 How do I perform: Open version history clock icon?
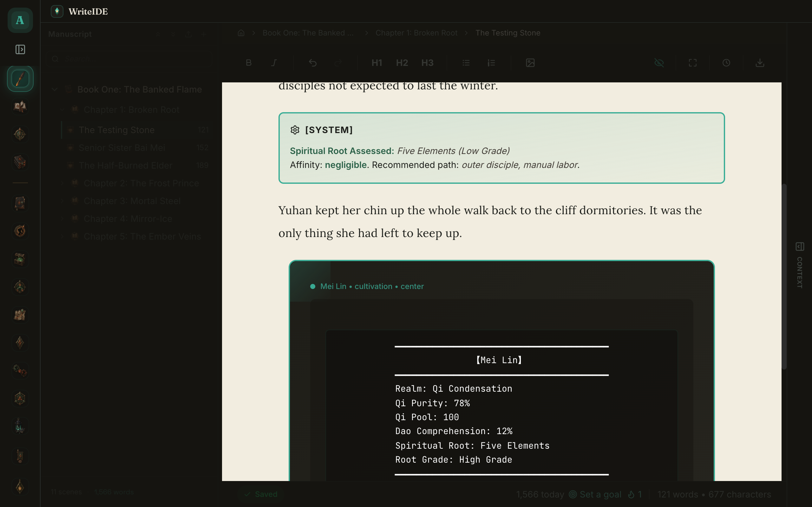point(726,63)
